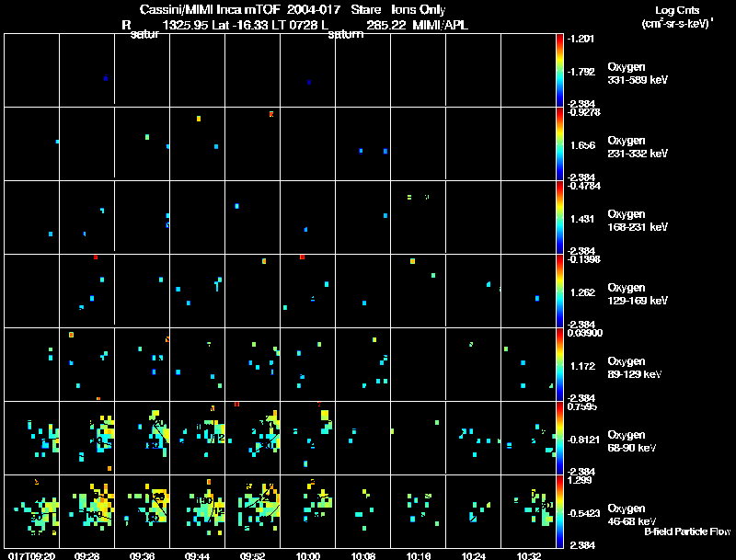Click the '-0.5423' color scale value
736x560 pixels.
point(583,514)
